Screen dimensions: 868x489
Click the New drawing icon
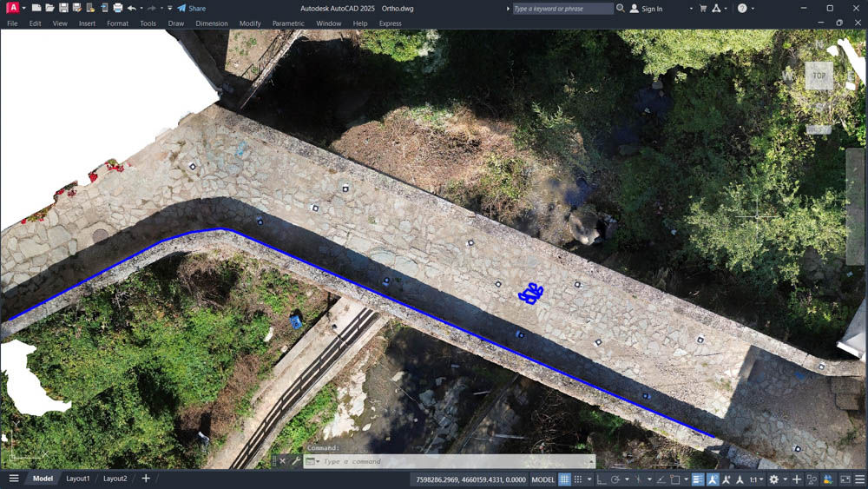click(36, 8)
